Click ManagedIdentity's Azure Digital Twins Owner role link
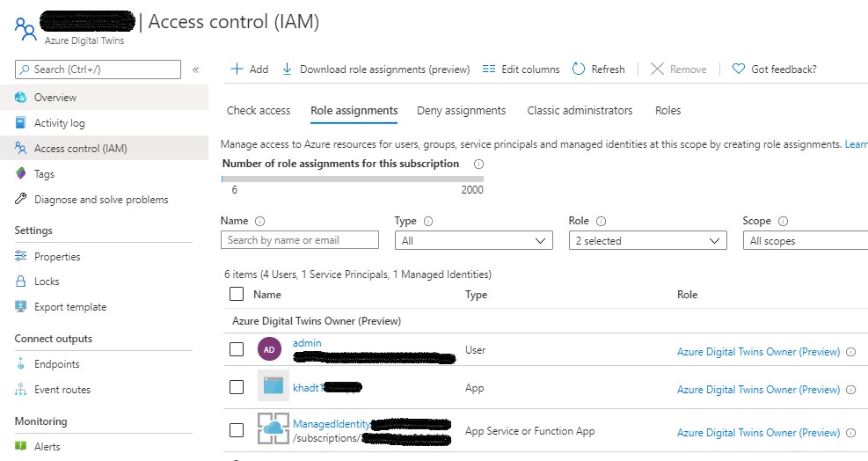 (758, 433)
